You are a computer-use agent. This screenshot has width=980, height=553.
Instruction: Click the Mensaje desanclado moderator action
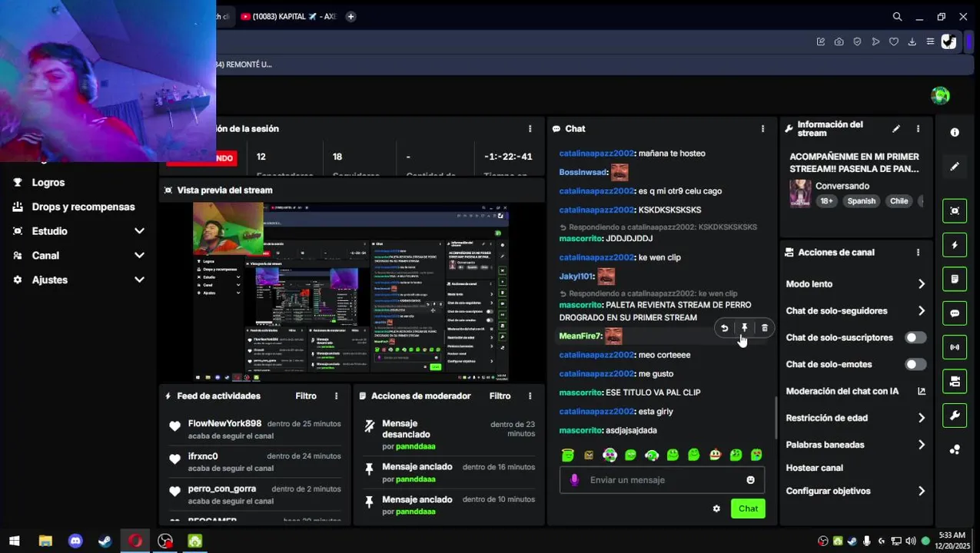pos(449,435)
